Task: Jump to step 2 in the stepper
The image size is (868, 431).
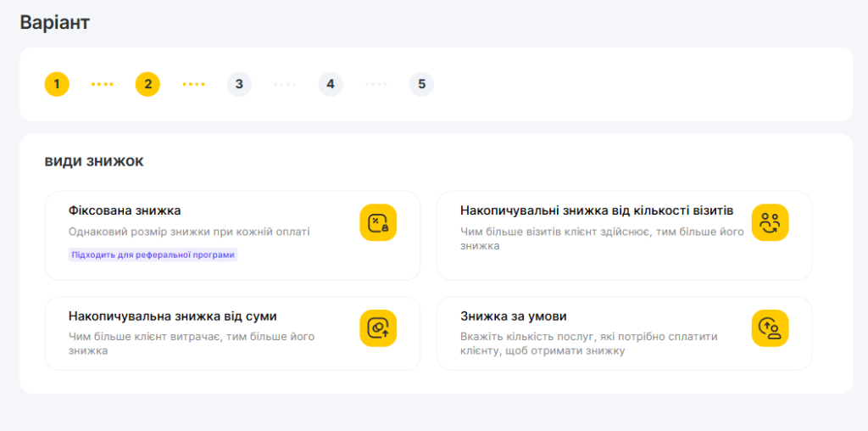Action: [147, 84]
